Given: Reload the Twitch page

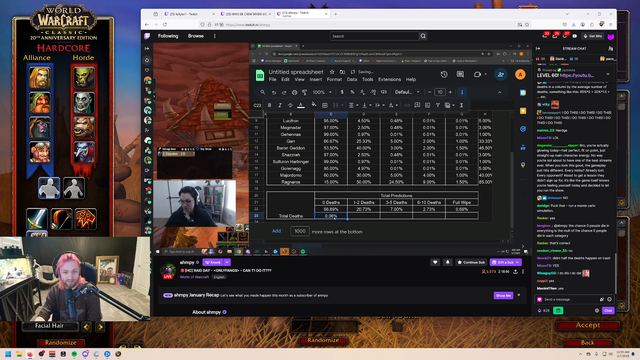Looking at the screenshot, I should (x=165, y=24).
